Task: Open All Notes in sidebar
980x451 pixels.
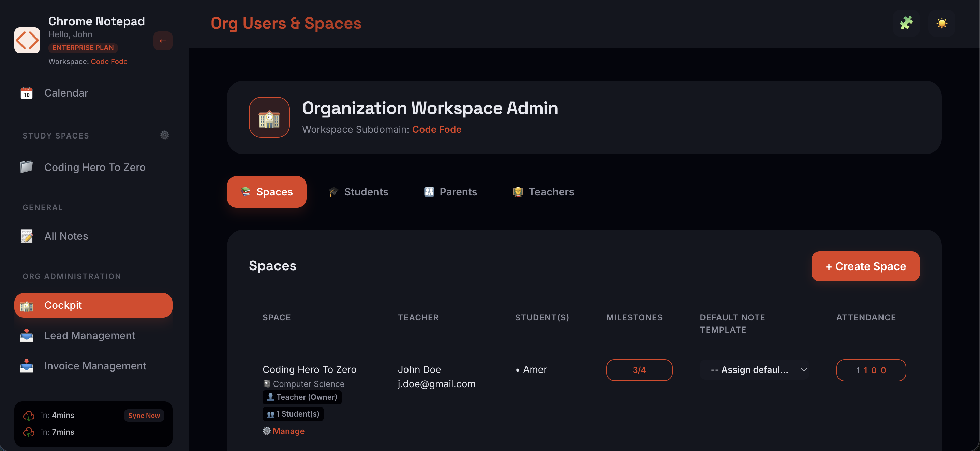Action: [93, 236]
